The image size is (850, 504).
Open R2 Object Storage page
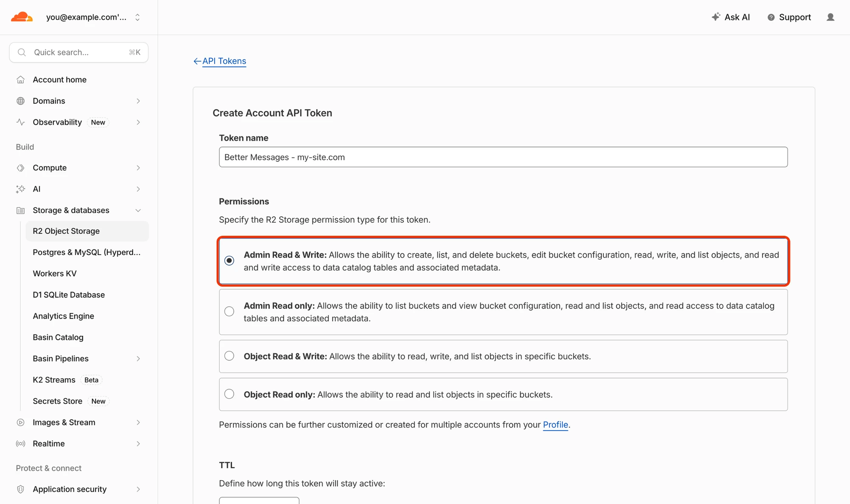click(x=87, y=231)
